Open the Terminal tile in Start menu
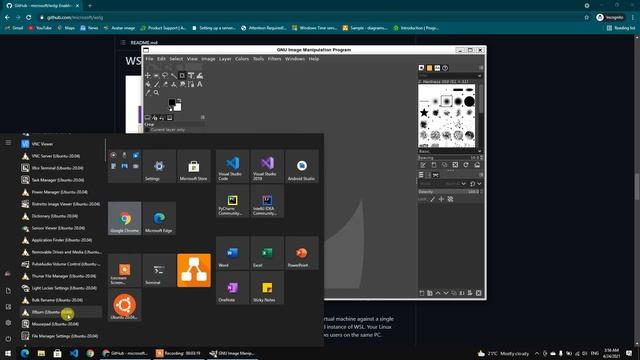This screenshot has height=360, width=640. (x=159, y=270)
